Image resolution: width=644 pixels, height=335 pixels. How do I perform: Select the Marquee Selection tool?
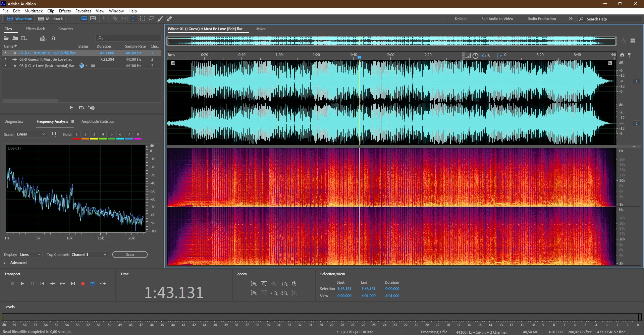pyautogui.click(x=143, y=18)
